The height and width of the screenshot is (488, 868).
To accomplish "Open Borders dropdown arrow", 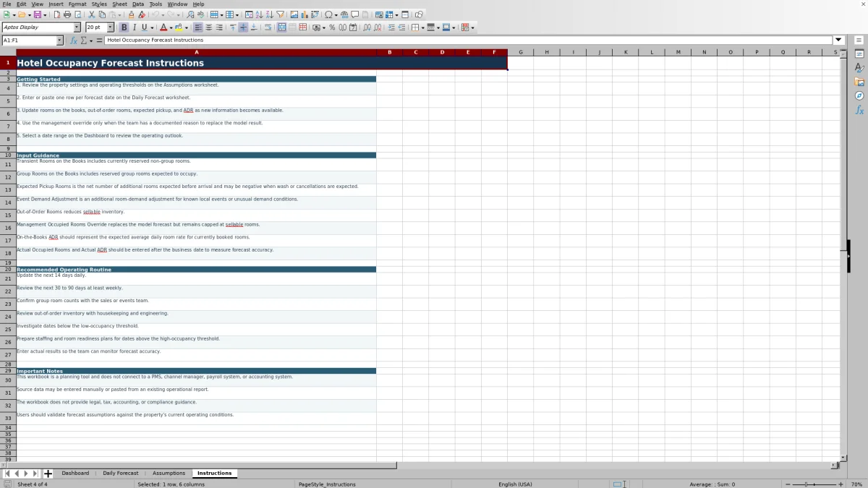I will (422, 27).
